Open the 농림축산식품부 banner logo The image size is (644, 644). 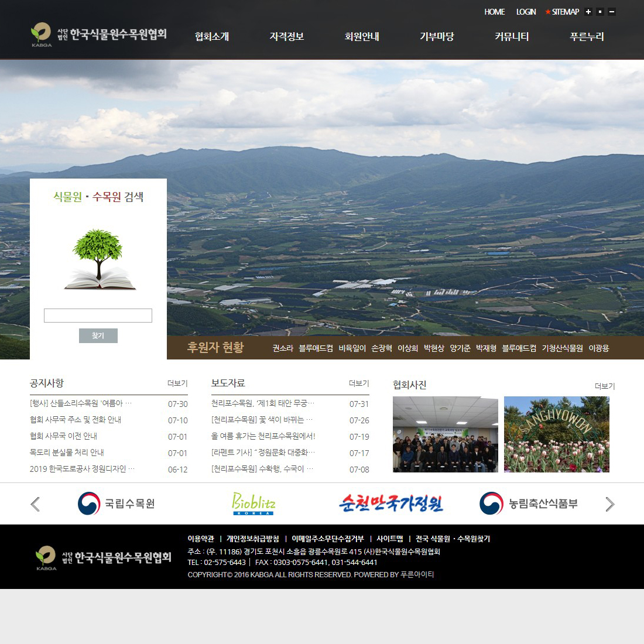[529, 504]
